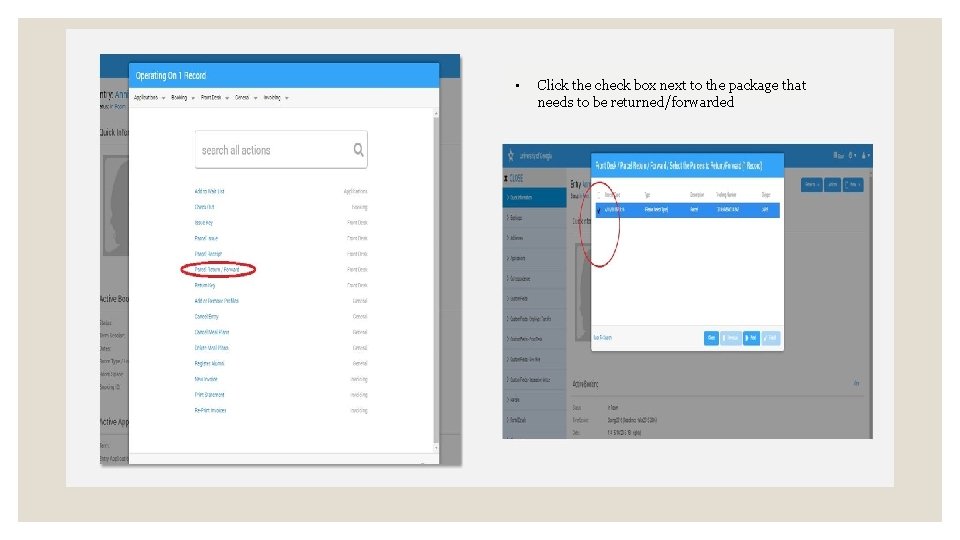Expand the Correspondence sidebar item
The width and height of the screenshot is (960, 540).
coord(535,279)
